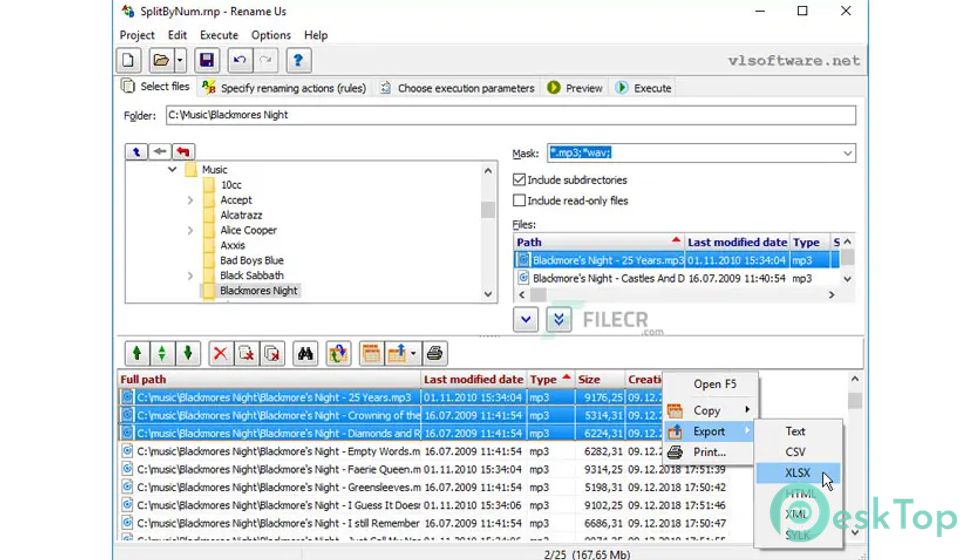Expand the Black Sabbath folder node
This screenshot has width=980, height=560.
[x=190, y=276]
